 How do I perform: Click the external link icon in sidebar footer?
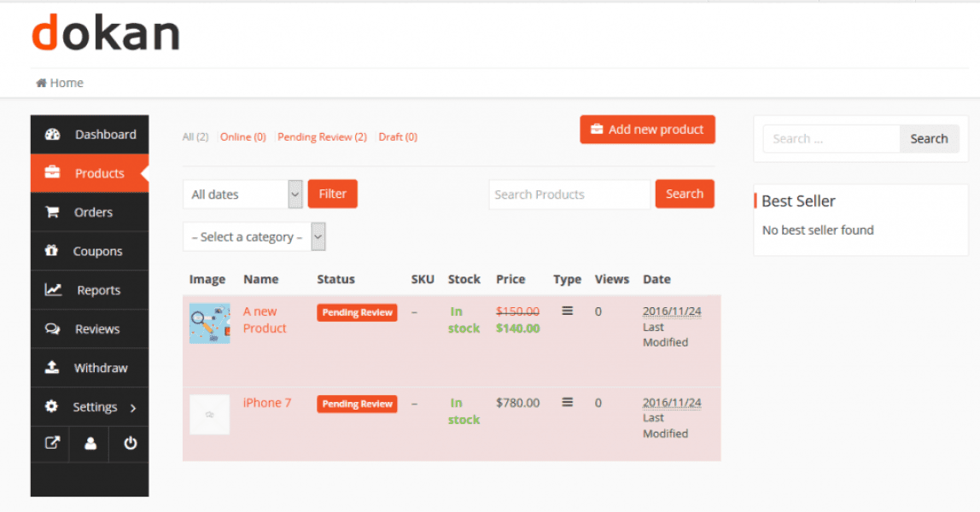52,444
